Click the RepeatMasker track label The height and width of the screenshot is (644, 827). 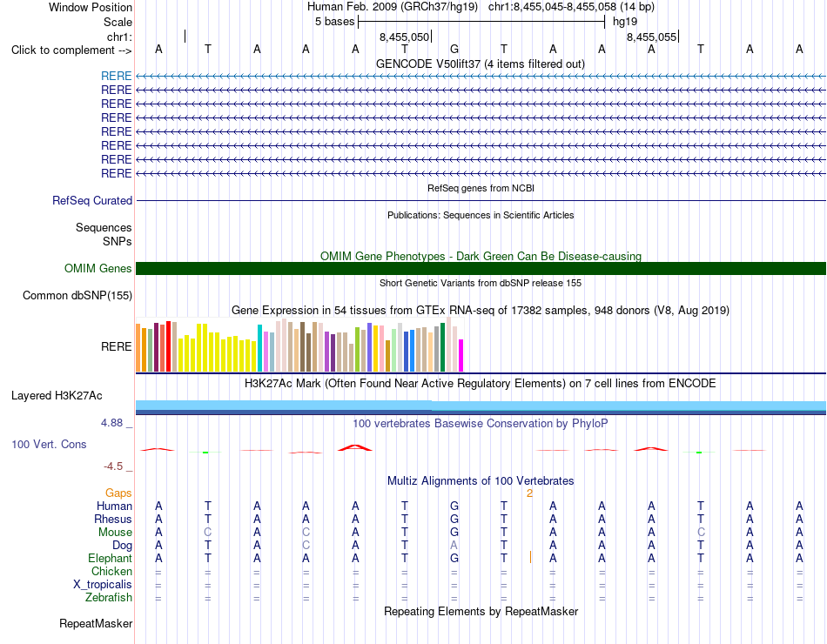pos(96,623)
